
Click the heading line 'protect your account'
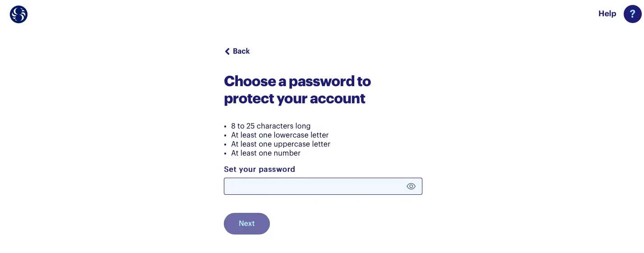295,98
